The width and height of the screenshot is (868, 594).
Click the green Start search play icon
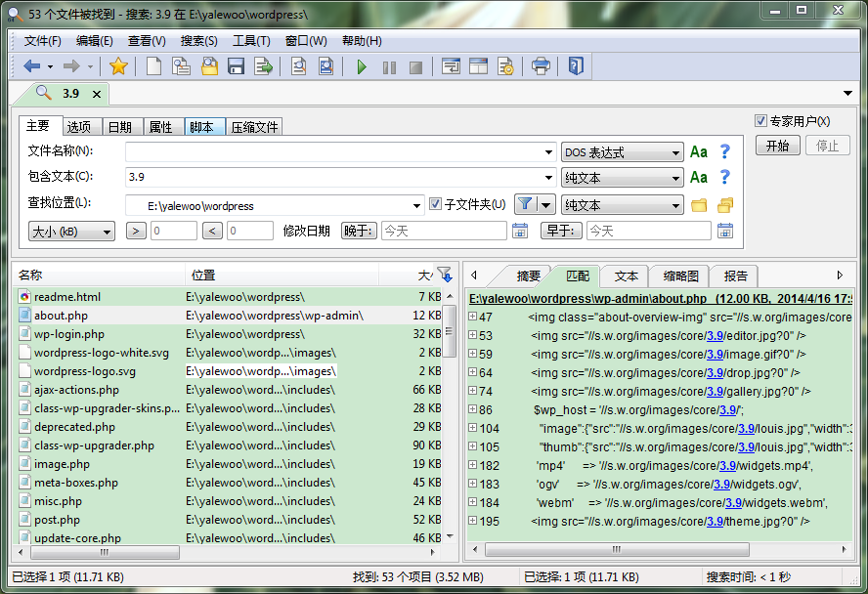tap(362, 66)
